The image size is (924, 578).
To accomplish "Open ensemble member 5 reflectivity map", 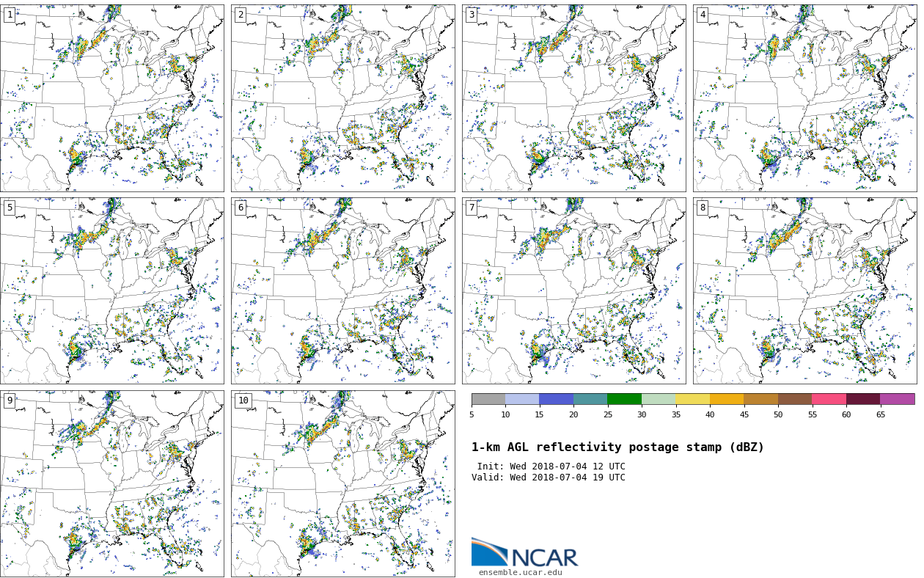I will coord(111,290).
